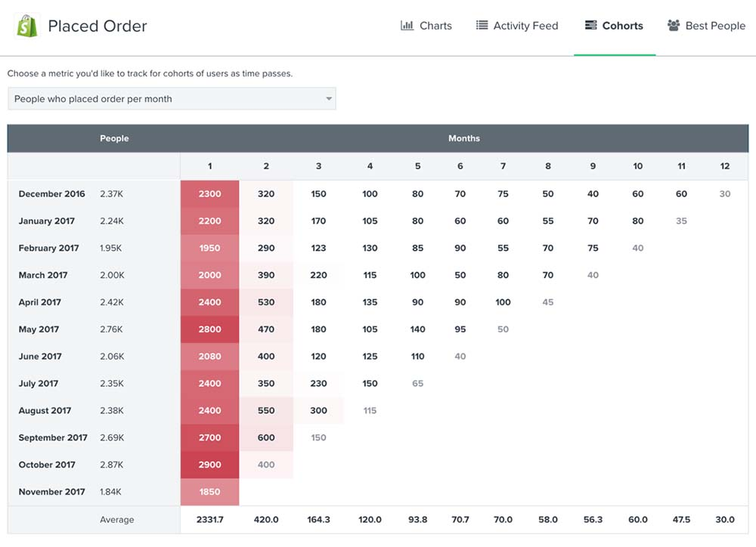Select the February 2017 cohort row label
Screen dimensions: 756x547
coord(48,248)
